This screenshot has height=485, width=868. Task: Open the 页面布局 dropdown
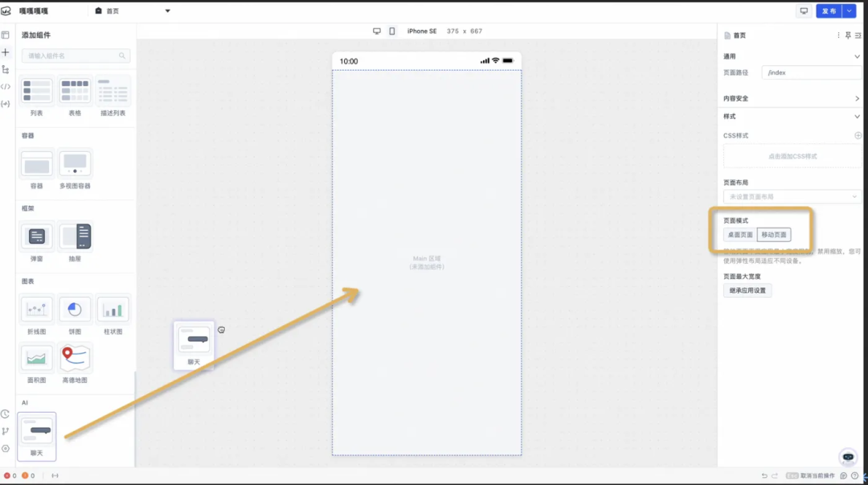(x=792, y=197)
